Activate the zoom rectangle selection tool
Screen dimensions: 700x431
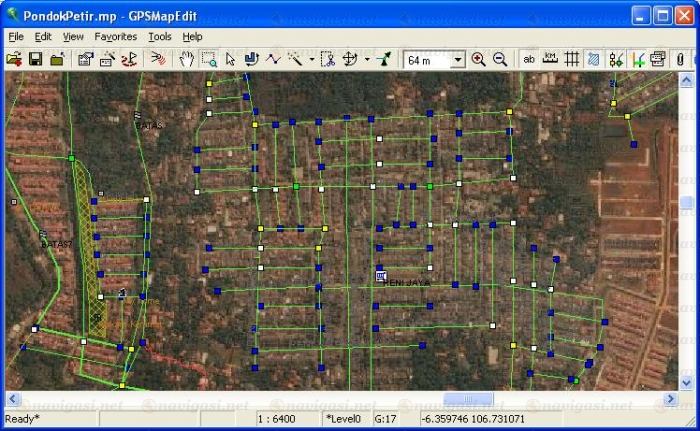(x=208, y=60)
